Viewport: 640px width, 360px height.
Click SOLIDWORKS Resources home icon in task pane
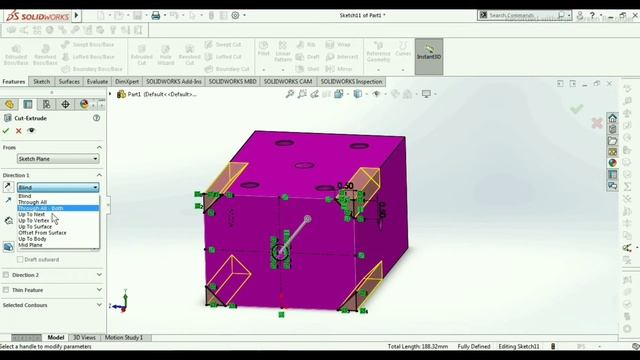(612, 118)
